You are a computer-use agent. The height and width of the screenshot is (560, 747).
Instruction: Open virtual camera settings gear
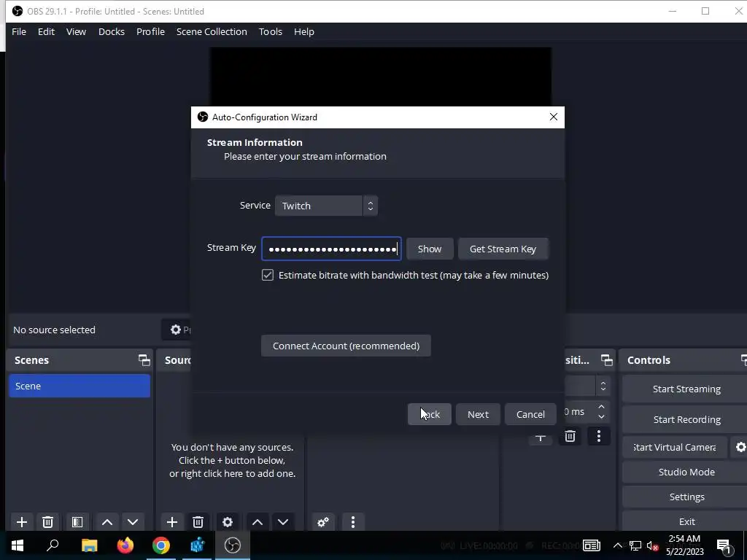pyautogui.click(x=740, y=447)
